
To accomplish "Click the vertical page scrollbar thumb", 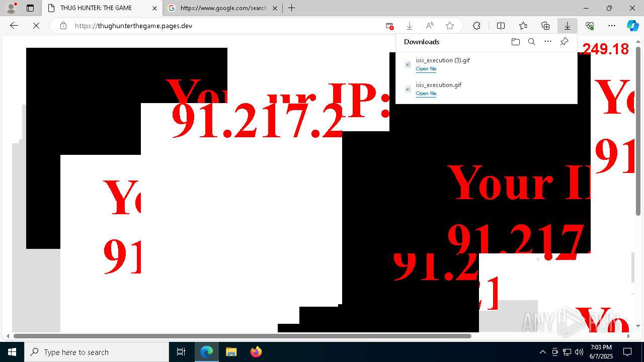I will click(x=638, y=131).
